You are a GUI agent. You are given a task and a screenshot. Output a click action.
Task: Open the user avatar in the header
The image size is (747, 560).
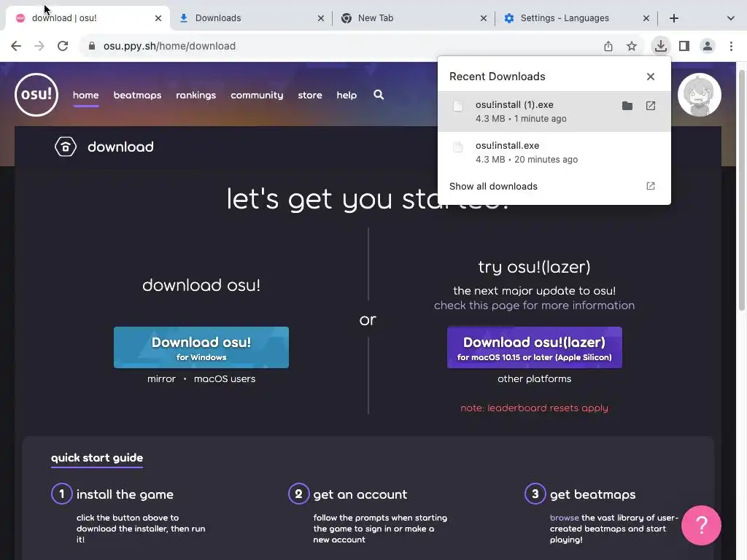click(x=699, y=95)
